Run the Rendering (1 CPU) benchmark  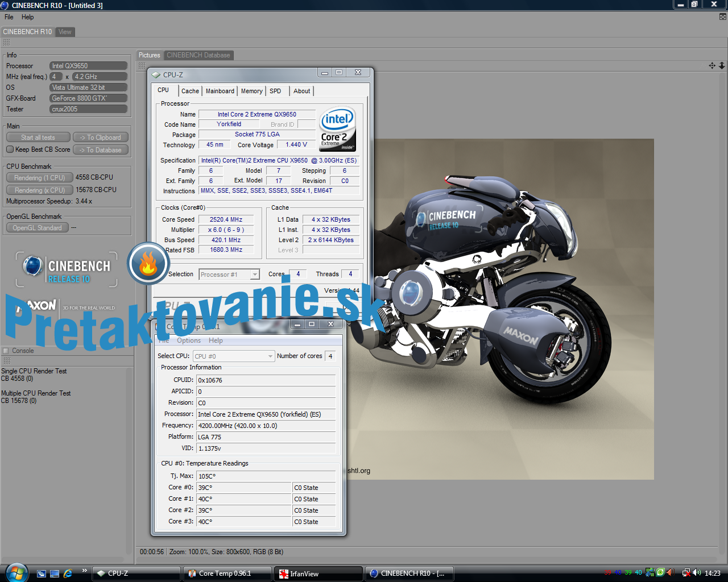40,178
